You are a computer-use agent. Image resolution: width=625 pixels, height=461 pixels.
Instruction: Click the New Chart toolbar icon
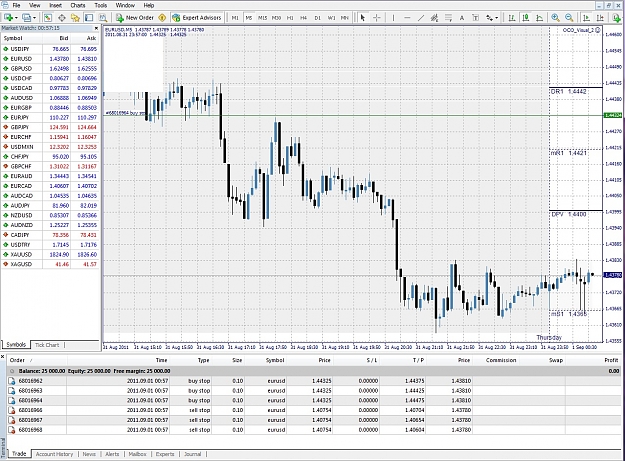8,18
